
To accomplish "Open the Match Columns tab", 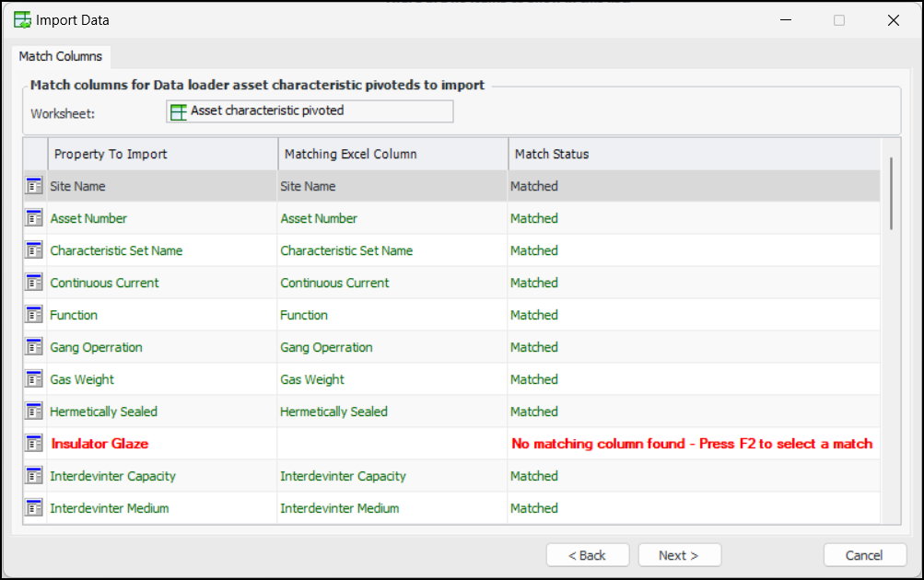I will 61,56.
